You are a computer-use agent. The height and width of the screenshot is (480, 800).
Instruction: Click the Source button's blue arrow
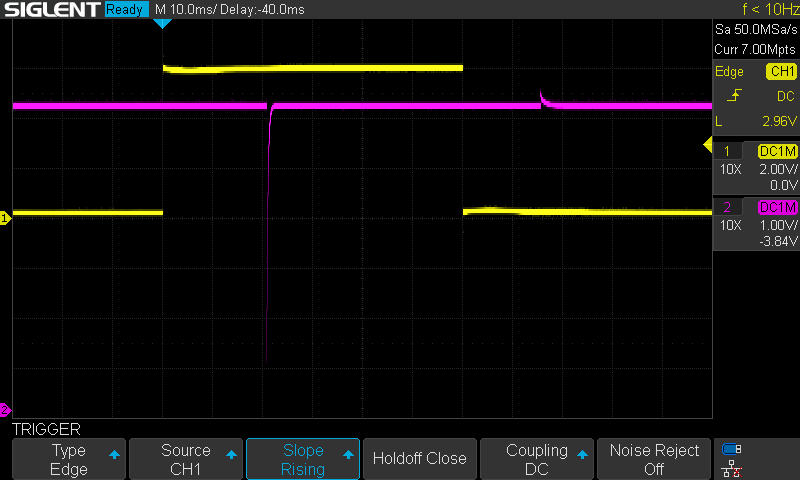231,454
